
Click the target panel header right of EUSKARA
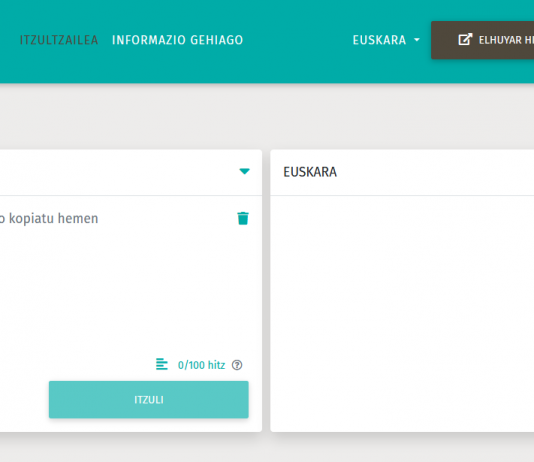[436, 172]
